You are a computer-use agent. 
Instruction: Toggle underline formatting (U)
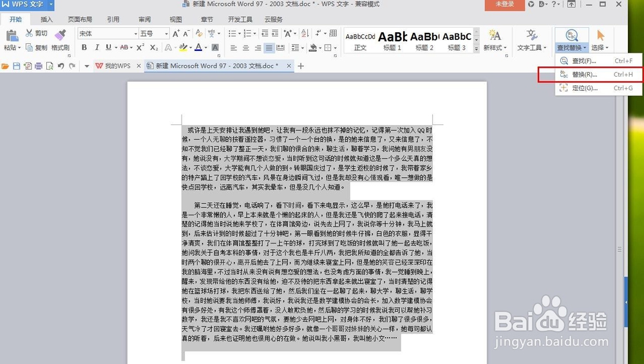tap(108, 48)
